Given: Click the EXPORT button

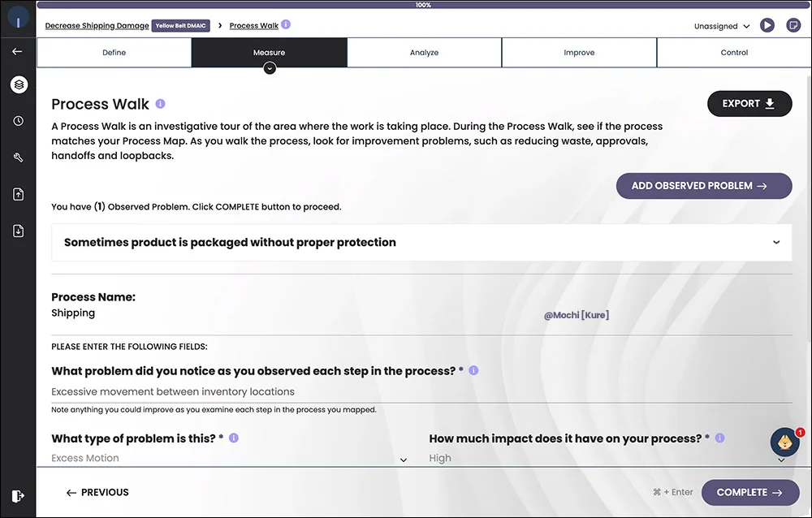Looking at the screenshot, I should point(749,104).
